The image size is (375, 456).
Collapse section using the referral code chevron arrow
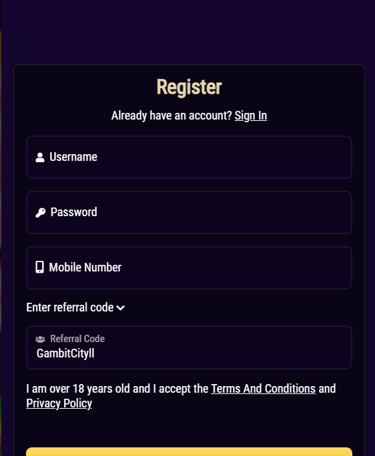click(120, 308)
